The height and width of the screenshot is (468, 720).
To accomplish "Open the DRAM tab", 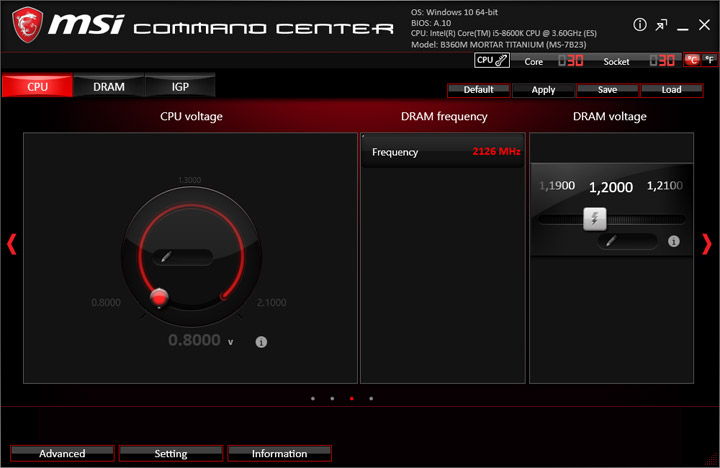I will click(109, 86).
